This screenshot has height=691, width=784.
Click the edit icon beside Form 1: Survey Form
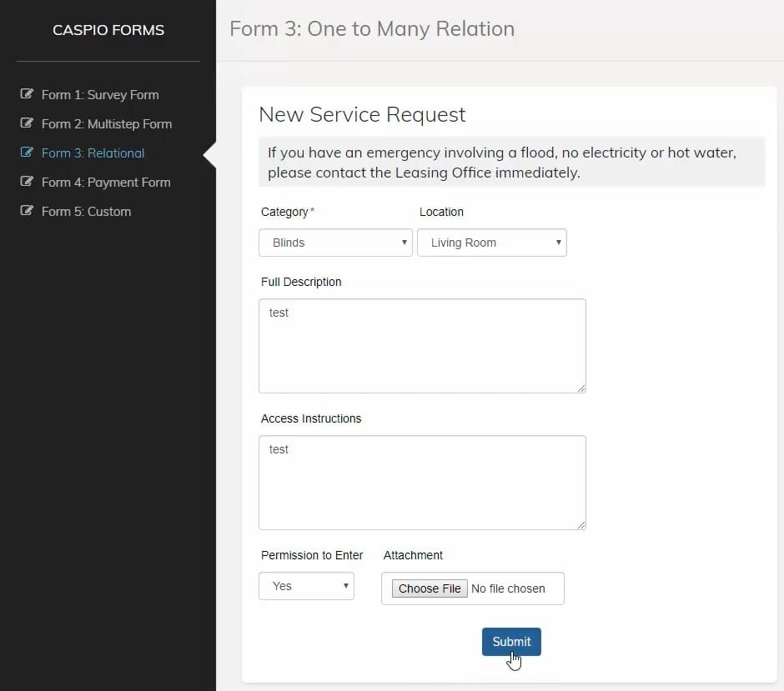pos(27,94)
